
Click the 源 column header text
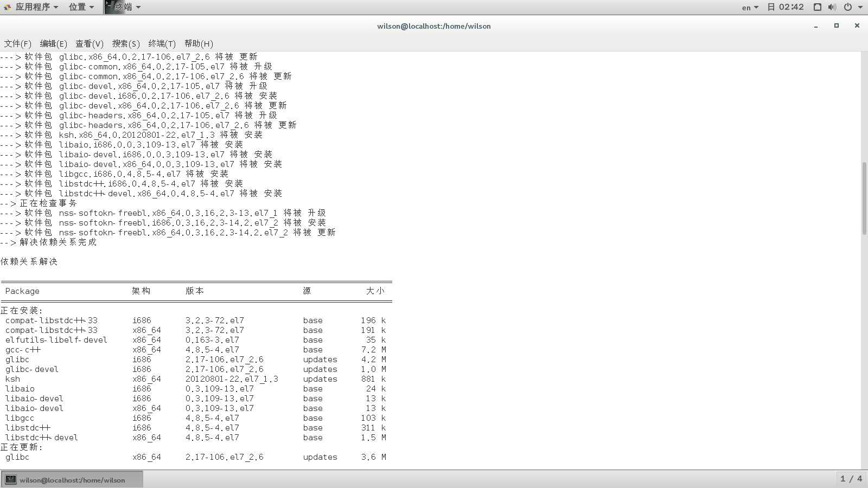pos(307,291)
